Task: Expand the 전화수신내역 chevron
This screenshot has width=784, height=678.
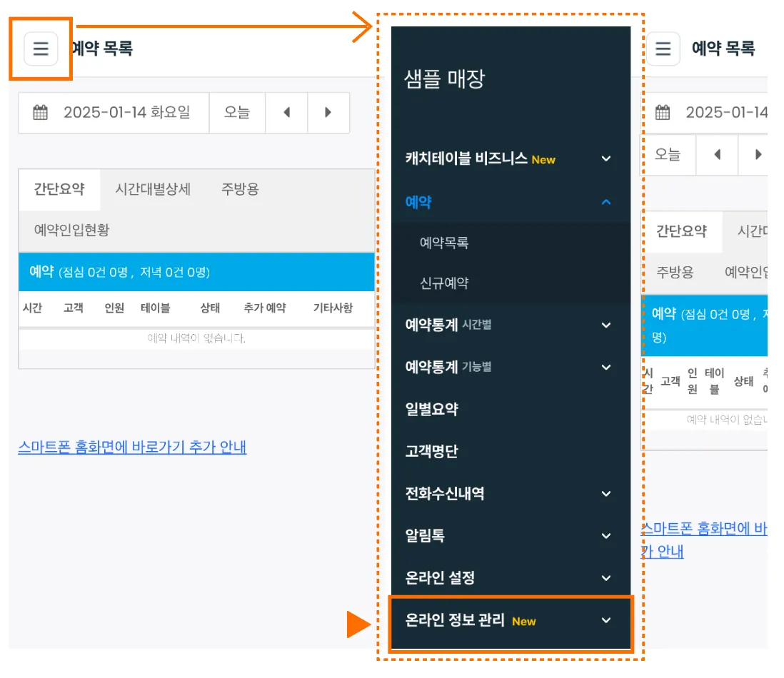Action: (606, 494)
